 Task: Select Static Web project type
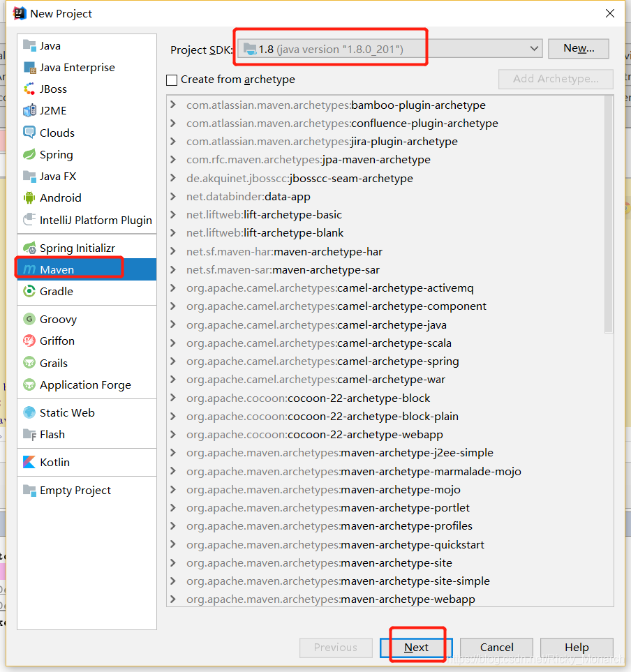click(87, 412)
